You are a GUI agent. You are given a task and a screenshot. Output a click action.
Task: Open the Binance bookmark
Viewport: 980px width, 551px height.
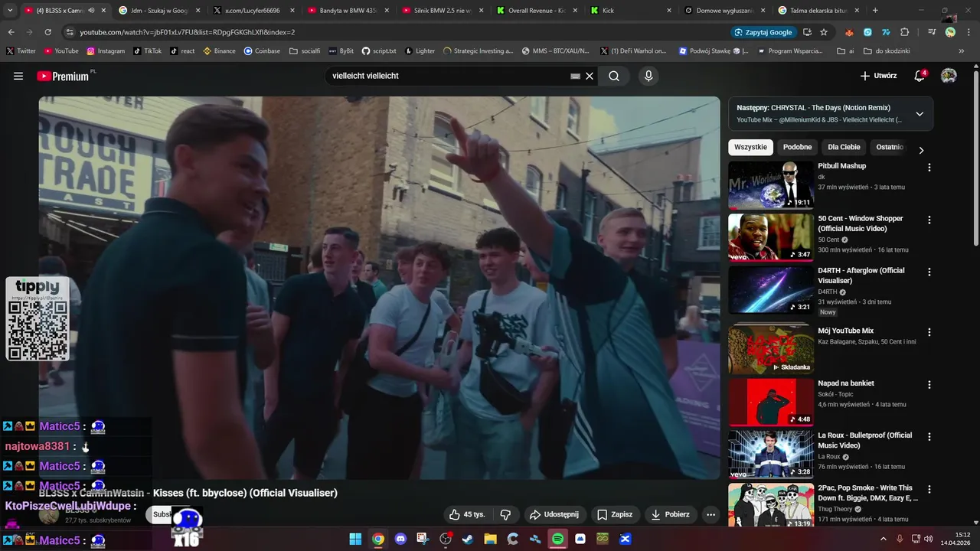[219, 51]
